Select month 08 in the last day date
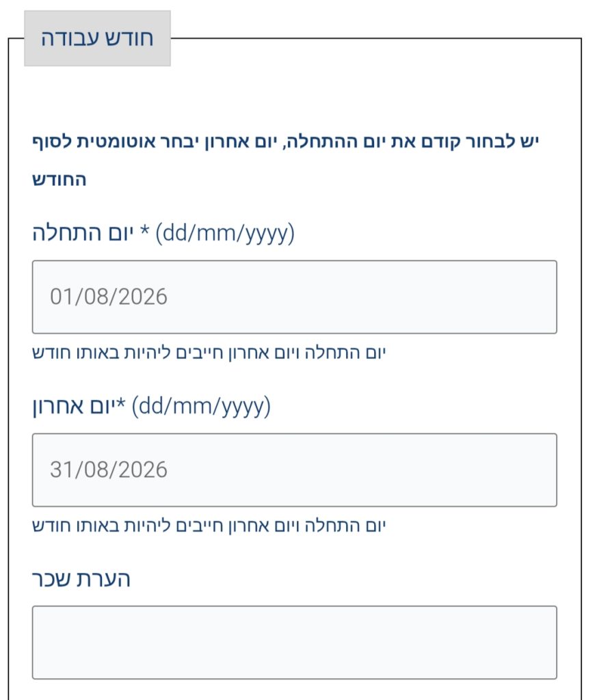This screenshot has height=700, width=597. tap(92, 470)
